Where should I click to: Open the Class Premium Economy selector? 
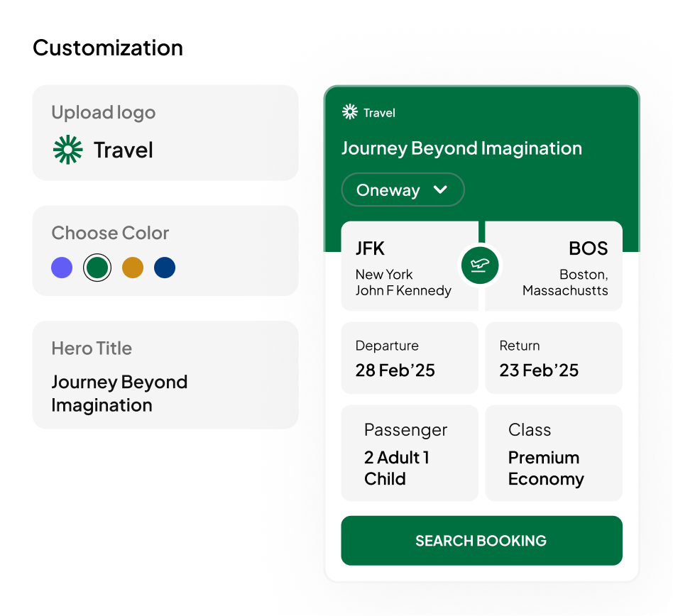[x=553, y=453]
